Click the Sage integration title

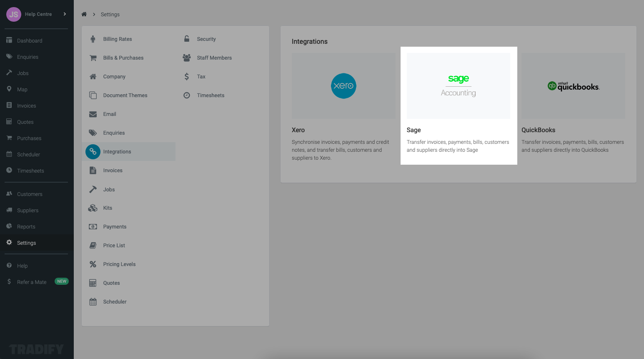[x=413, y=130]
